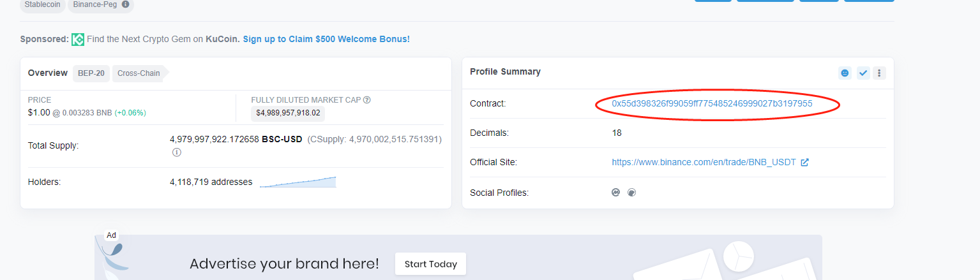Click the holders trend sparkline chart
The image size is (980, 280).
(x=298, y=182)
